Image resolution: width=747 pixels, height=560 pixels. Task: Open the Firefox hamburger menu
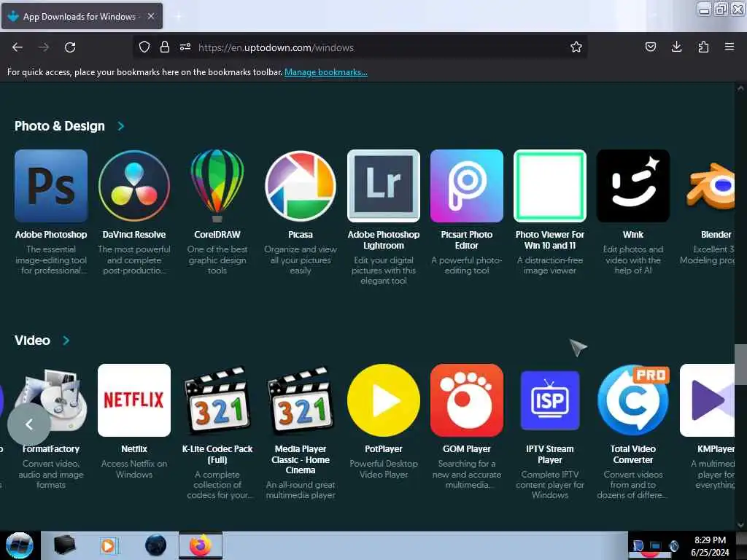click(x=729, y=47)
